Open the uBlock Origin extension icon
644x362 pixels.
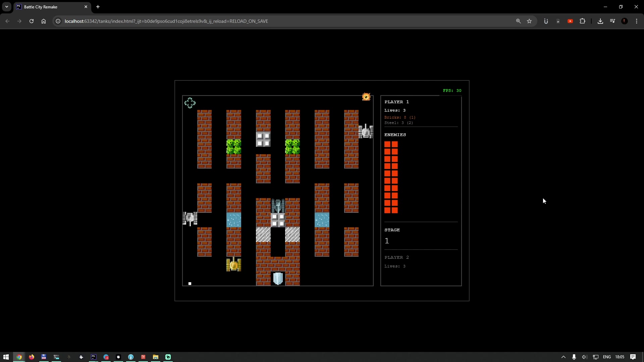546,21
